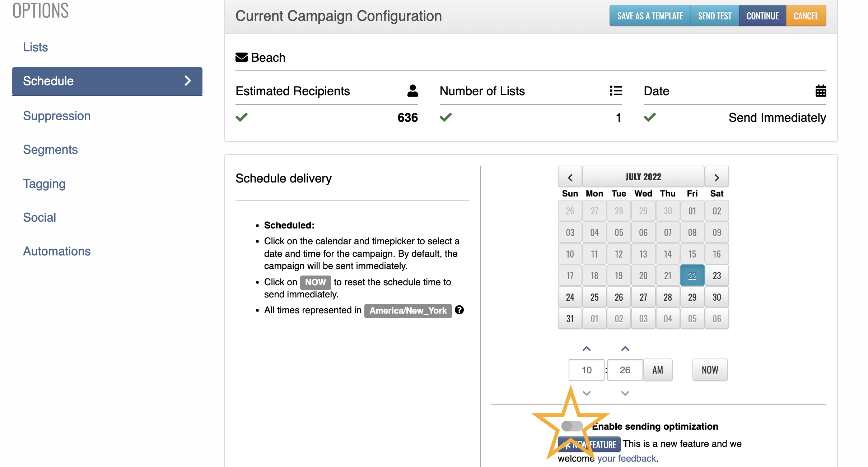This screenshot has height=467, width=868.
Task: Go to next month in calendar
Action: pos(717,177)
